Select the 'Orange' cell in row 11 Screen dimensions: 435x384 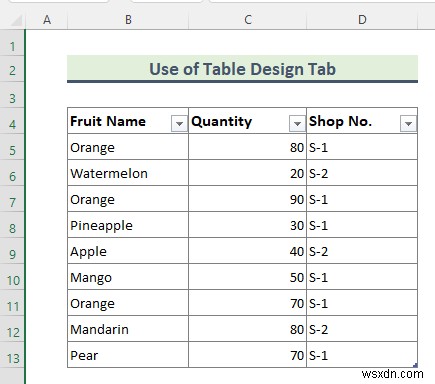[128, 303]
